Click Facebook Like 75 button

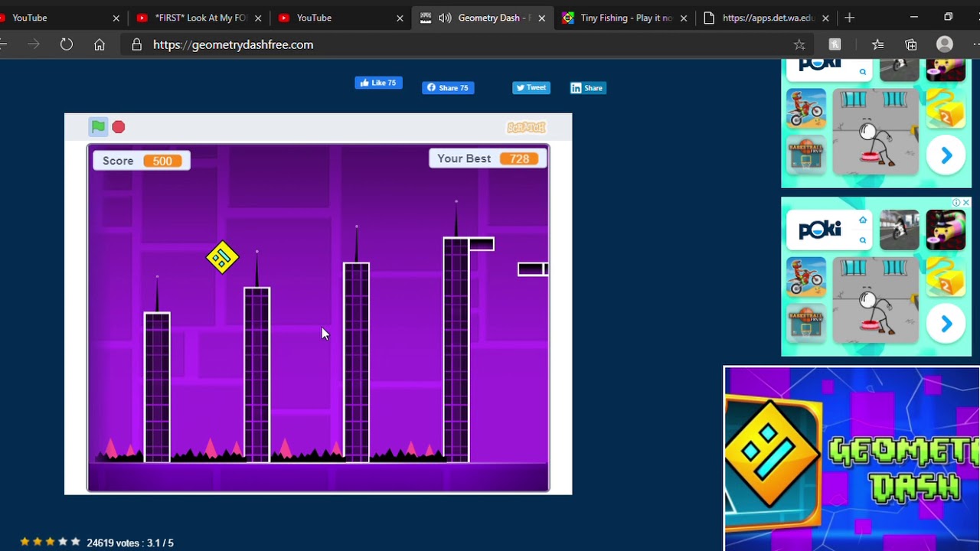pos(378,83)
